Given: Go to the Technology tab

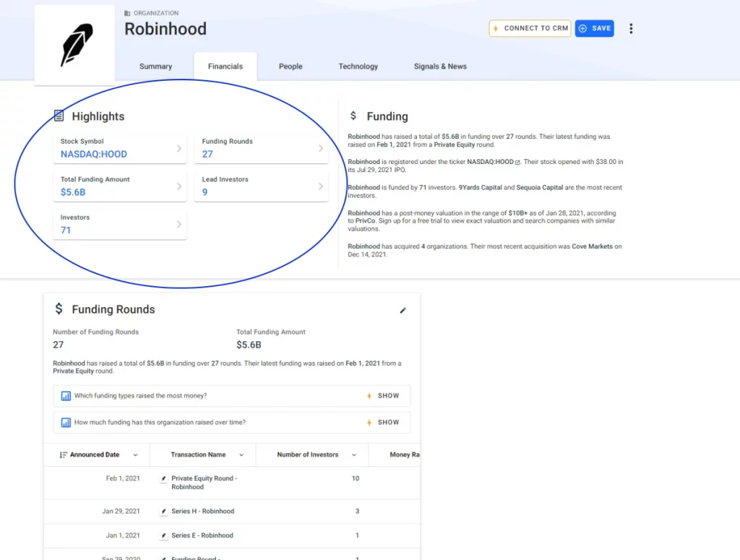Looking at the screenshot, I should click(358, 66).
